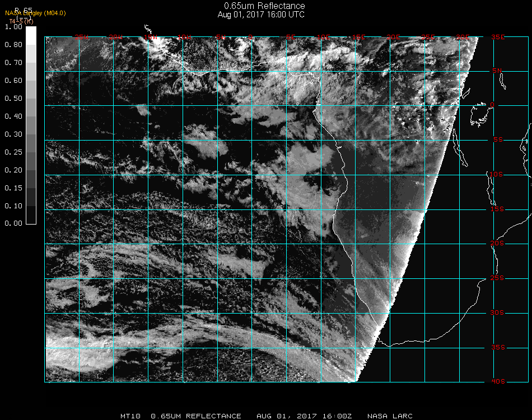Click the 15E longitude label

pos(358,37)
